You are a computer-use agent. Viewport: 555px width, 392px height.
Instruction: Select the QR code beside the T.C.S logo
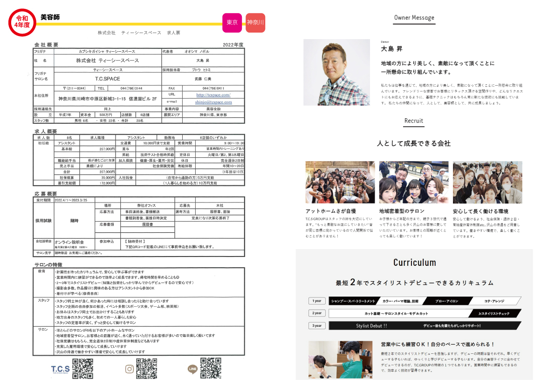83,369
